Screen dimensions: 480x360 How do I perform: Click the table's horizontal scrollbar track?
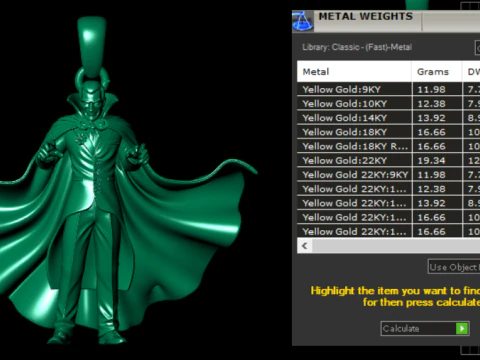[x=396, y=246]
